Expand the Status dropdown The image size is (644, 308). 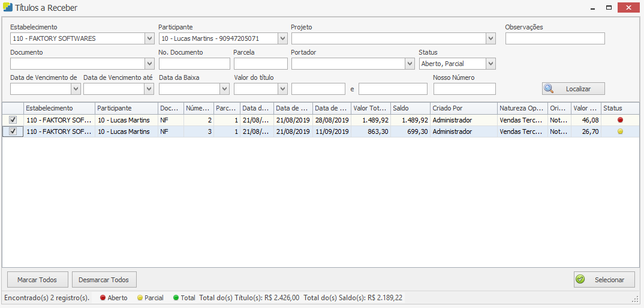coord(490,64)
